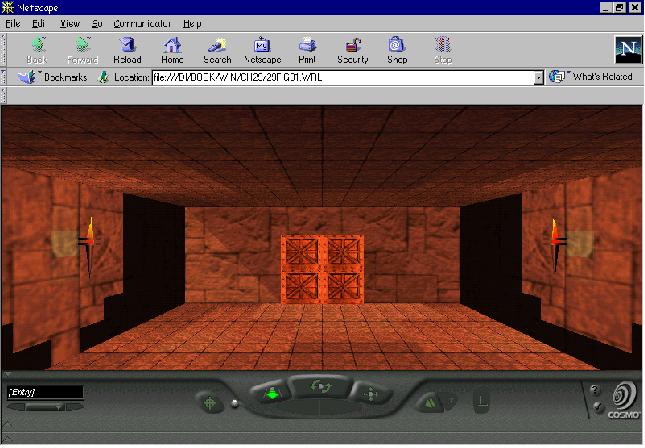Click the Forward toolbar button
645x448 pixels.
click(x=82, y=50)
